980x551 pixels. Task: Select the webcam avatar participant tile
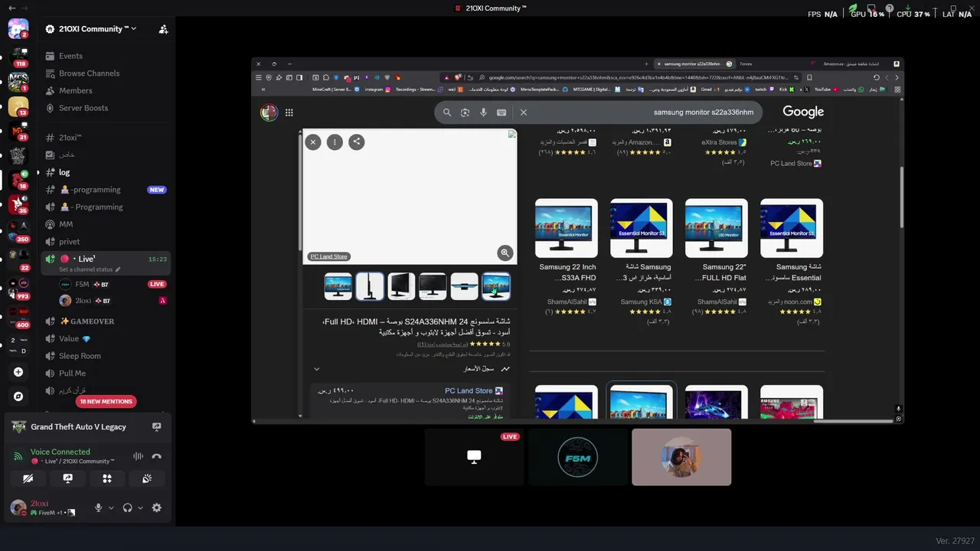pos(681,457)
